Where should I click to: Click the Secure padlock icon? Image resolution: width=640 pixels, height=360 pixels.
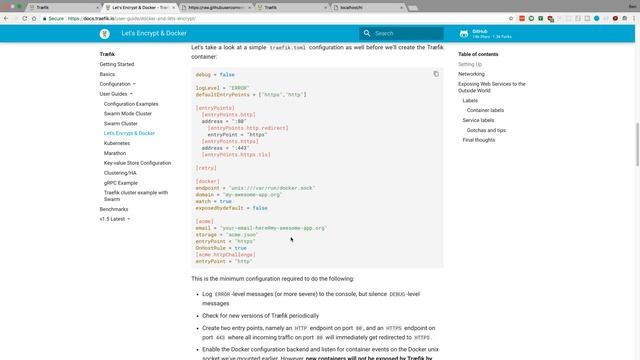pos(44,19)
